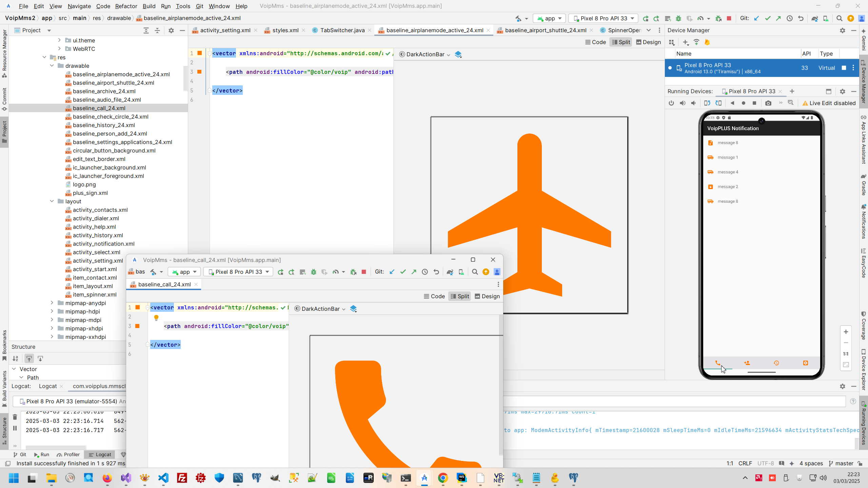Switch editor to Design view mode
The image size is (868, 488).
648,42
